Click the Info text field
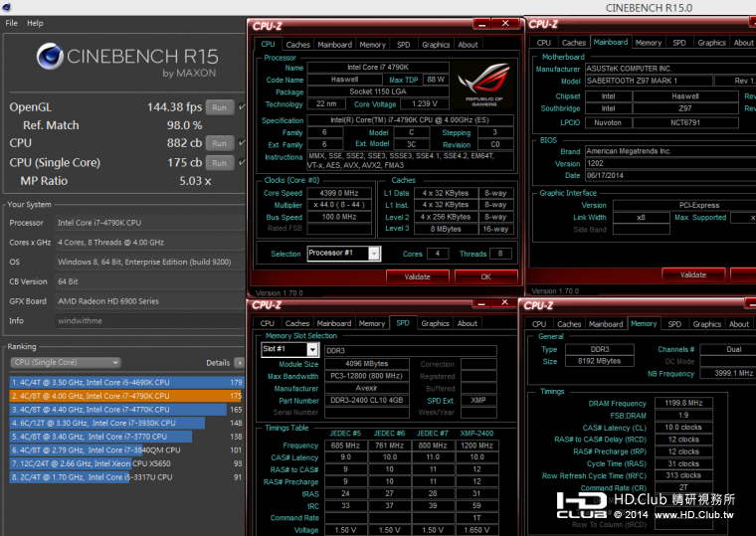The height and width of the screenshot is (536, 756). point(149,321)
